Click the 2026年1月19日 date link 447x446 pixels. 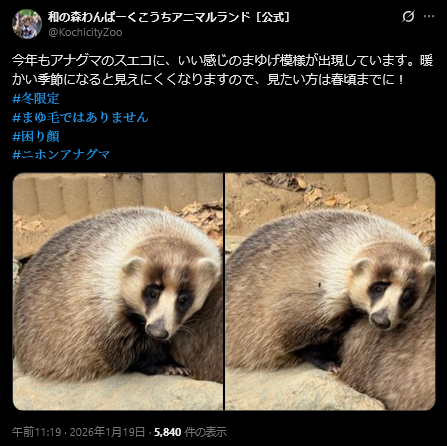click(107, 432)
